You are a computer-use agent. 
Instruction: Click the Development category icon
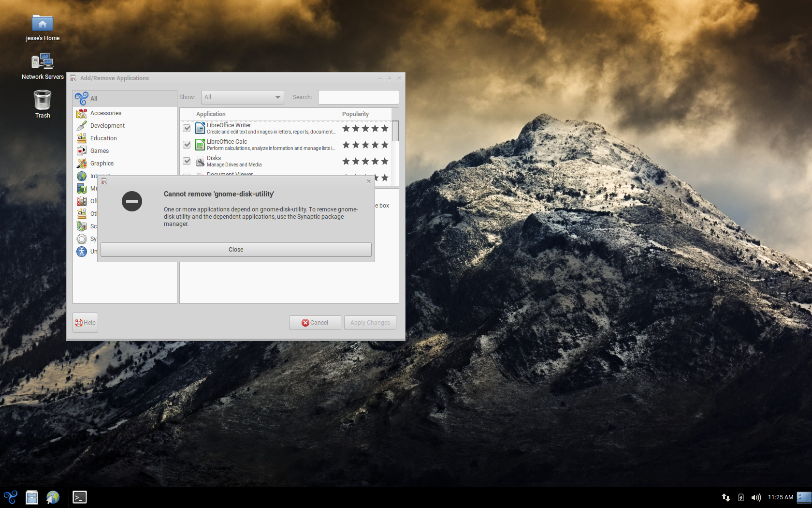[x=82, y=126]
